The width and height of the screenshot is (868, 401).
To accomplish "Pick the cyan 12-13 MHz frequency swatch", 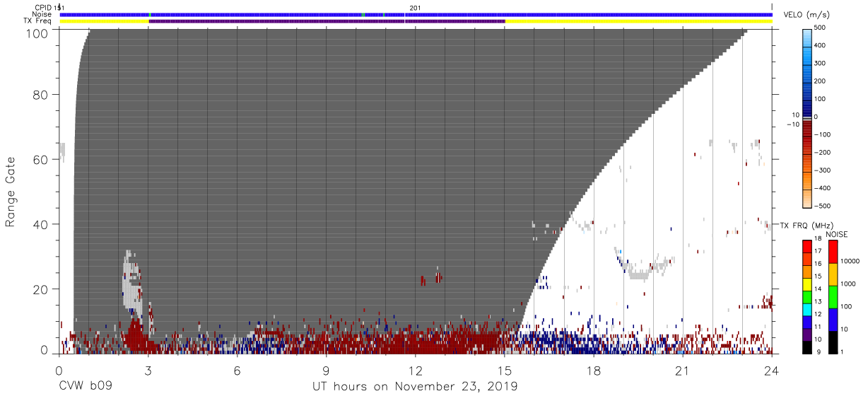I will (807, 309).
